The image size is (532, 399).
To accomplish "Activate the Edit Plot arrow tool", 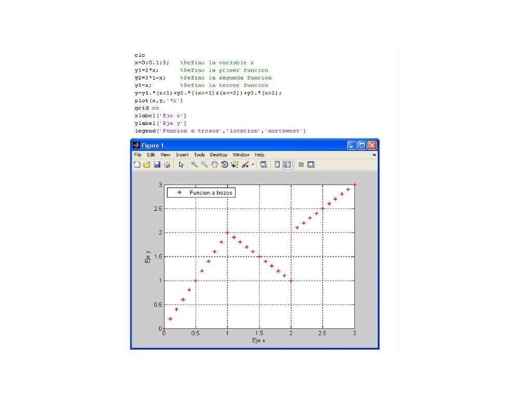I will (x=181, y=165).
